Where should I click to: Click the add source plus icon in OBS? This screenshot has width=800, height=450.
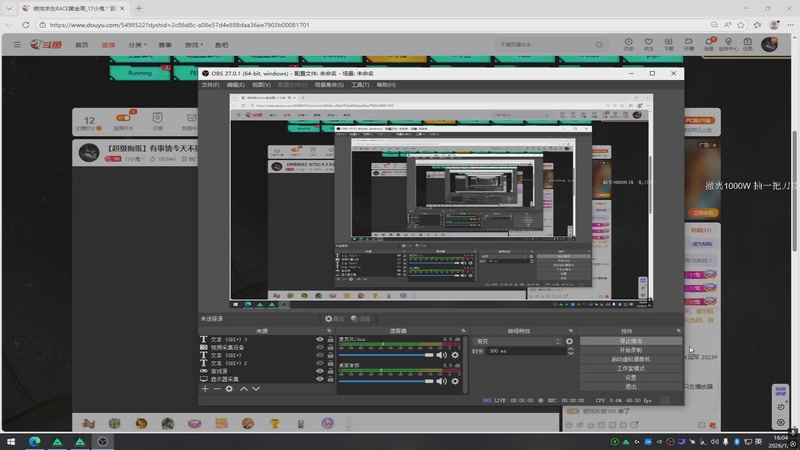(x=205, y=389)
